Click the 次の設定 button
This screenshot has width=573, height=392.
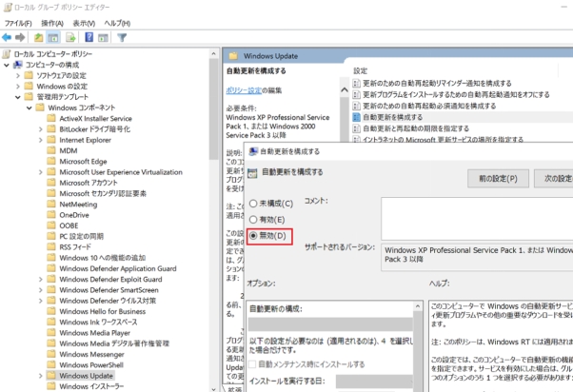click(554, 179)
